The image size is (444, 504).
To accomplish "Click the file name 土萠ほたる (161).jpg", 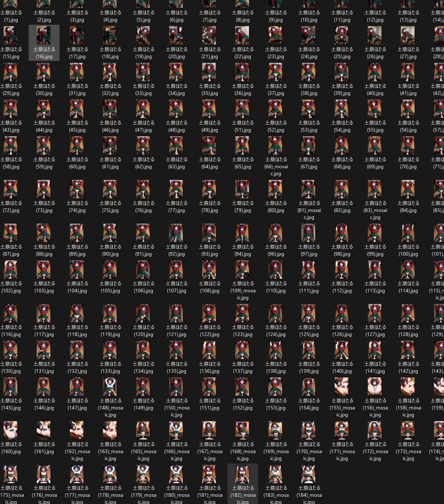I will tap(44, 448).
